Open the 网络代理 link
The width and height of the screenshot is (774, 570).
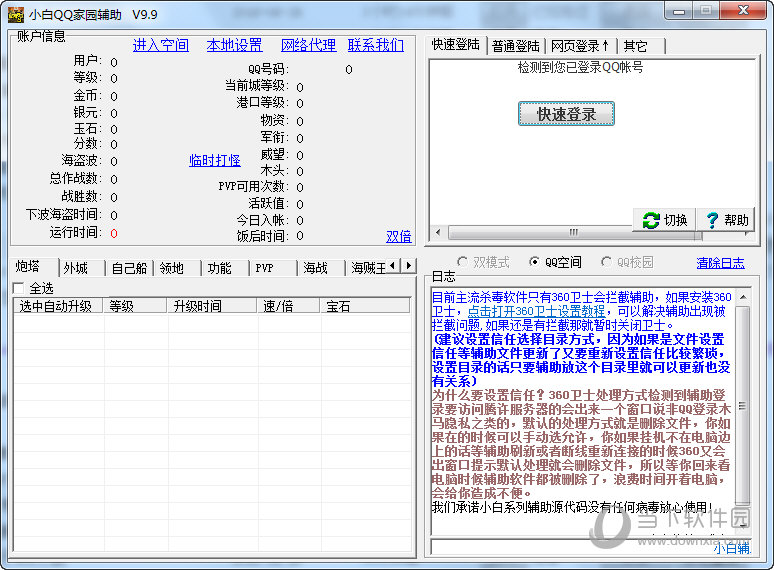pos(309,45)
